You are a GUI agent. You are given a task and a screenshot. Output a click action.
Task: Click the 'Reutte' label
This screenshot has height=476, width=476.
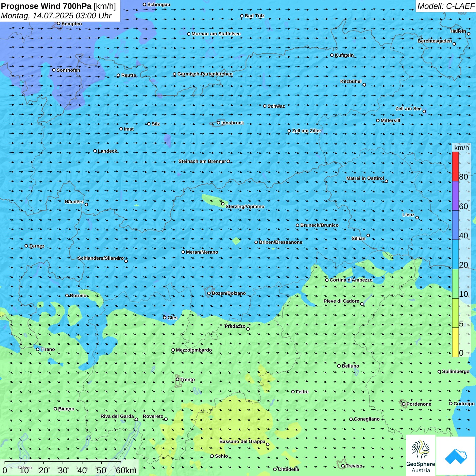click(x=129, y=75)
